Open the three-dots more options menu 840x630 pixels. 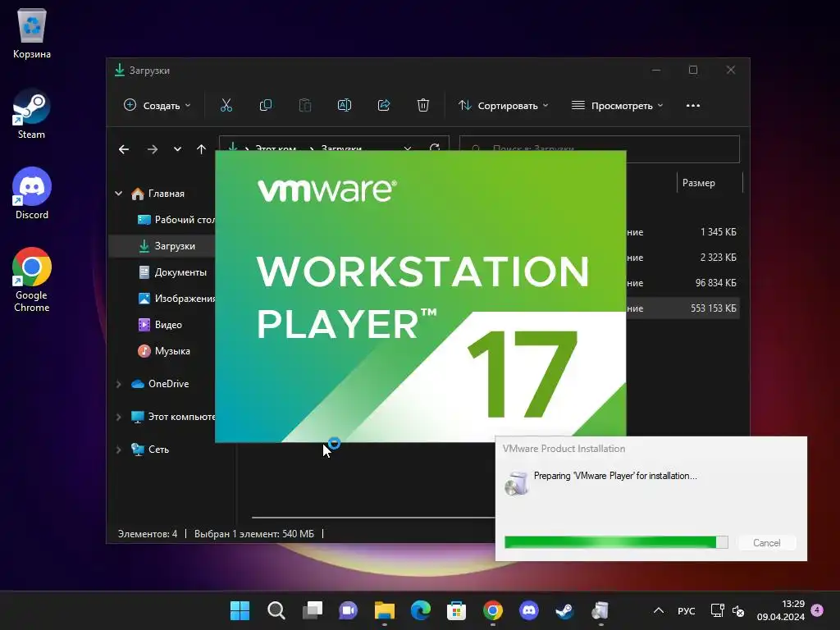tap(692, 106)
